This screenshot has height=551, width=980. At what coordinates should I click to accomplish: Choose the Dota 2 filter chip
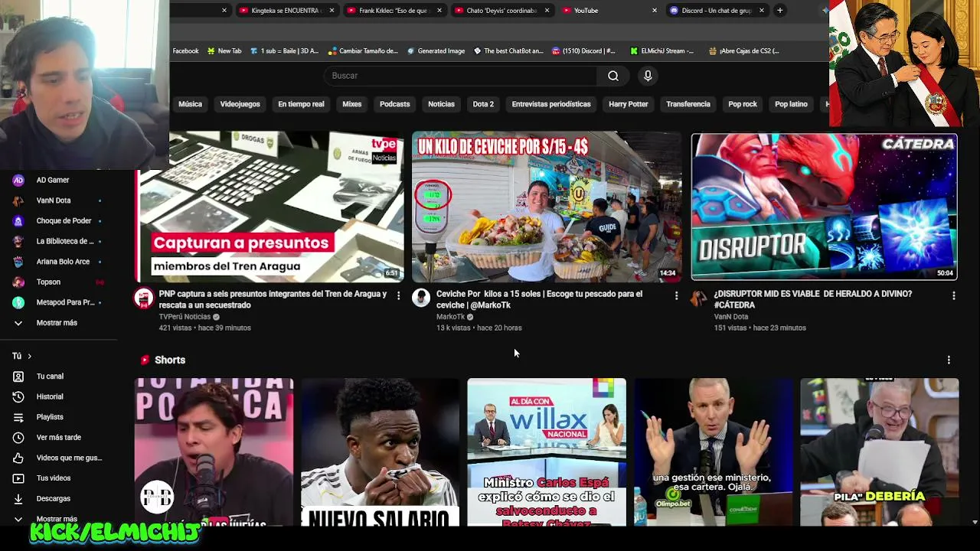[x=483, y=104]
